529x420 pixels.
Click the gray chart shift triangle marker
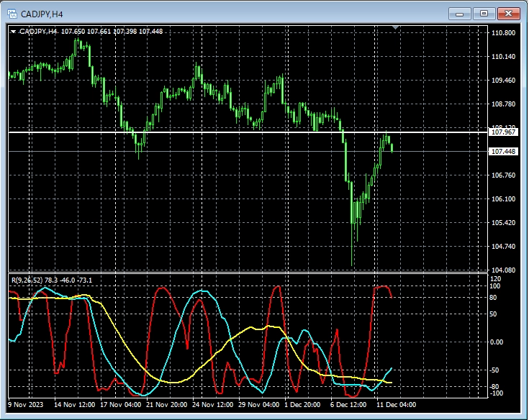point(394,27)
